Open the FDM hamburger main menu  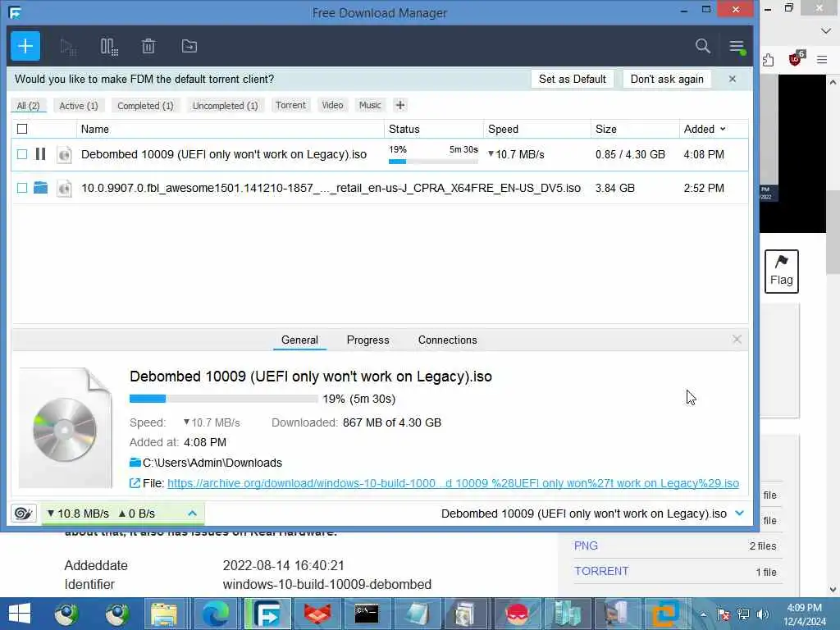tap(737, 47)
